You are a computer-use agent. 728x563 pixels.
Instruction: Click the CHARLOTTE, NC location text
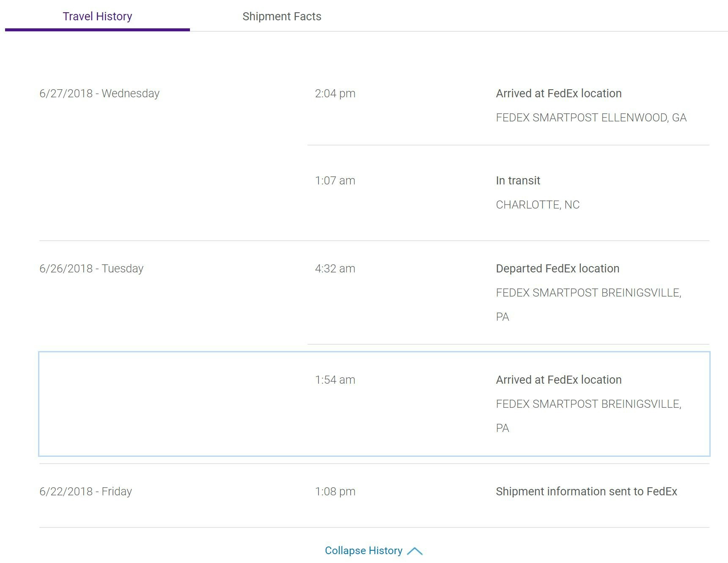538,205
